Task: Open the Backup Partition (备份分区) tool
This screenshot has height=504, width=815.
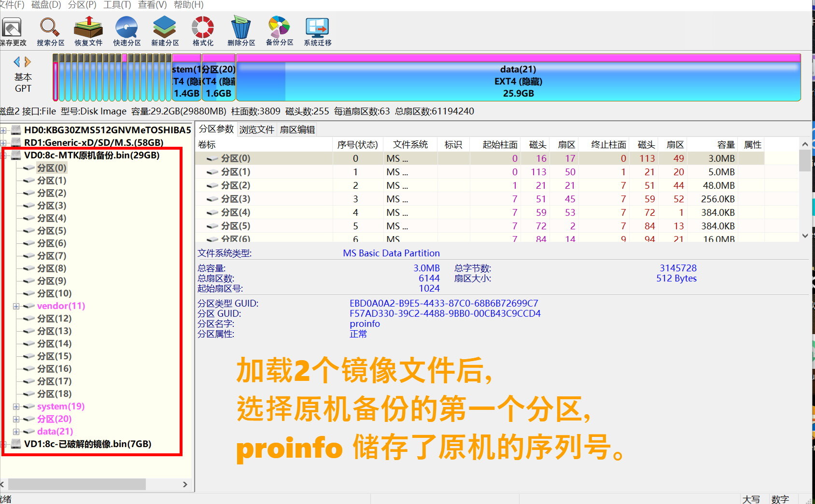Action: pyautogui.click(x=280, y=31)
